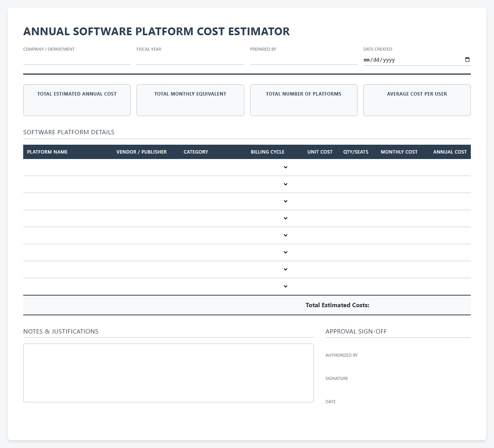Open Billing Cycle dropdown in fourth table row

click(269, 218)
